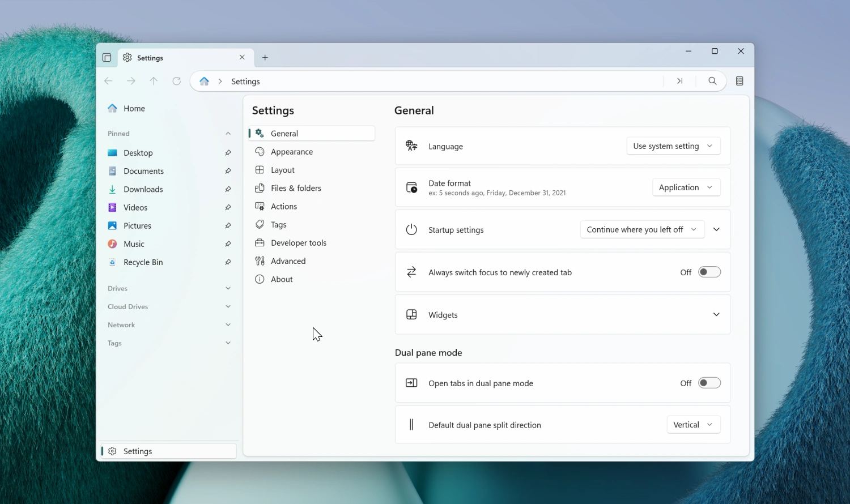The height and width of the screenshot is (504, 850).
Task: Collapse the Pinned section
Action: tap(228, 134)
